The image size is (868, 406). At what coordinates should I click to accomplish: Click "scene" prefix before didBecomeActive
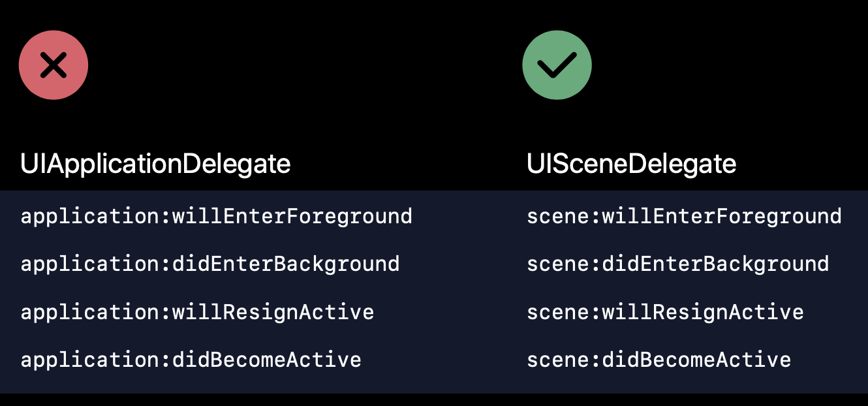tap(558, 360)
